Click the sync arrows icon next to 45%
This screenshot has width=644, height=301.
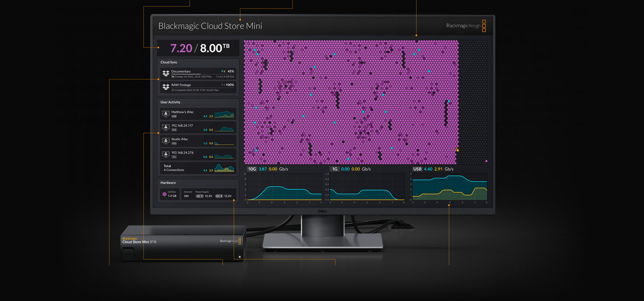pos(223,71)
